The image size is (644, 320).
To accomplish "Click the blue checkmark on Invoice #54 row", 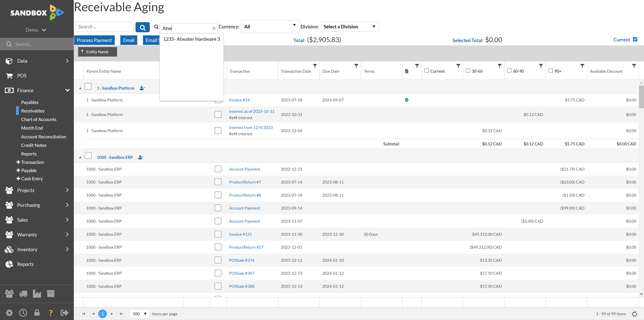I will [x=407, y=100].
